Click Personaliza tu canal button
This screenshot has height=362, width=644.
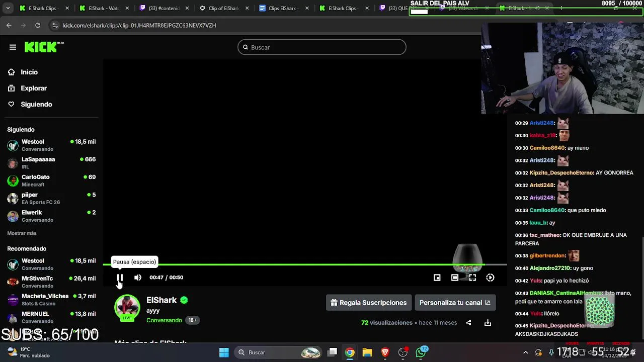(455, 303)
